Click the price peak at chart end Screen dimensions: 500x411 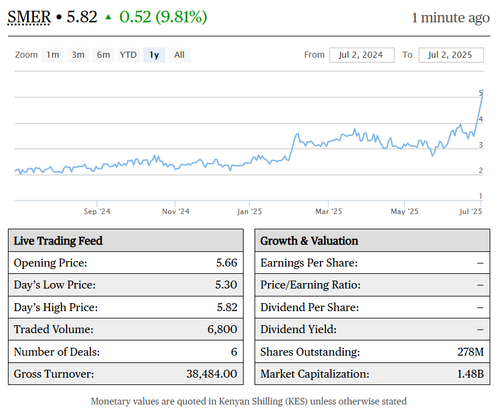[x=482, y=90]
